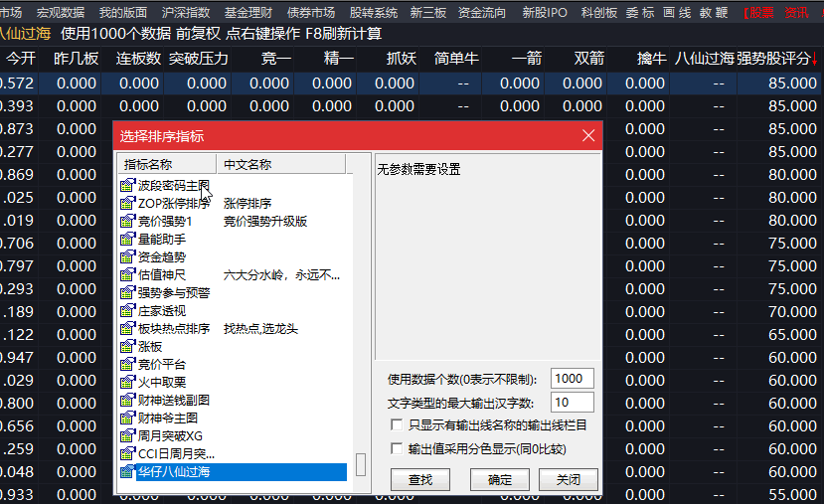Sort by 中文名称 column header
The image size is (824, 504).
tap(281, 164)
